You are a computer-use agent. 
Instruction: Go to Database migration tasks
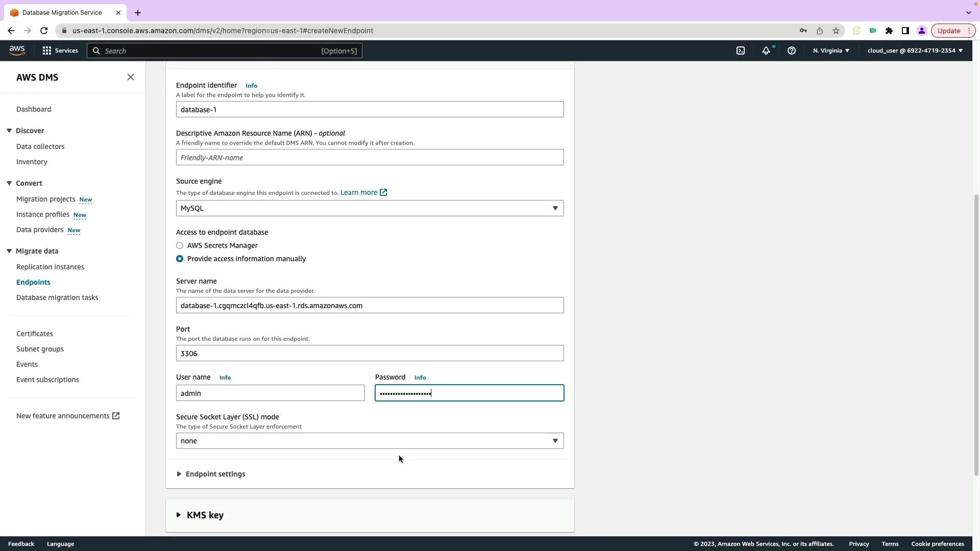57,297
